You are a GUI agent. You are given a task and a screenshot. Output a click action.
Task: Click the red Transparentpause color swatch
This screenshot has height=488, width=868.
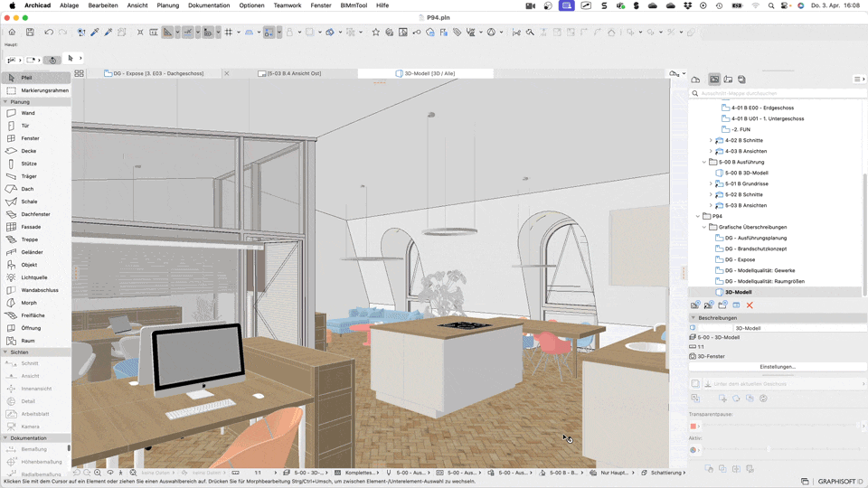coord(693,426)
